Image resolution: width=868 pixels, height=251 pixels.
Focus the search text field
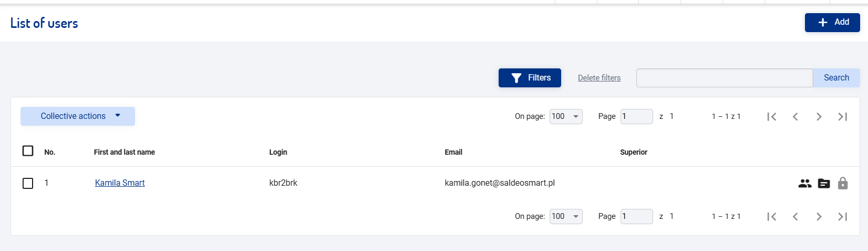[x=725, y=78]
